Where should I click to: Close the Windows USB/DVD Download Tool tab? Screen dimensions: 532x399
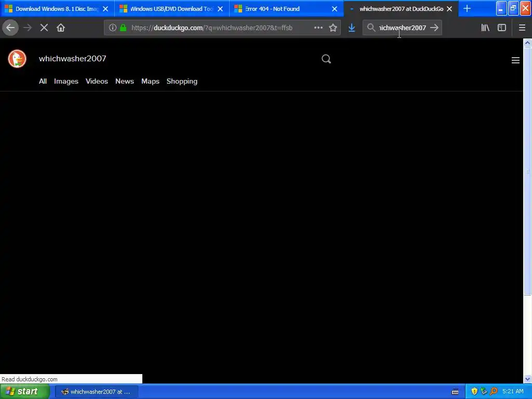pyautogui.click(x=220, y=9)
